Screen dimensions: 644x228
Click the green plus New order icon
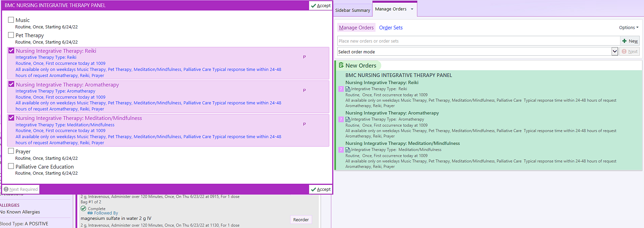pyautogui.click(x=624, y=41)
